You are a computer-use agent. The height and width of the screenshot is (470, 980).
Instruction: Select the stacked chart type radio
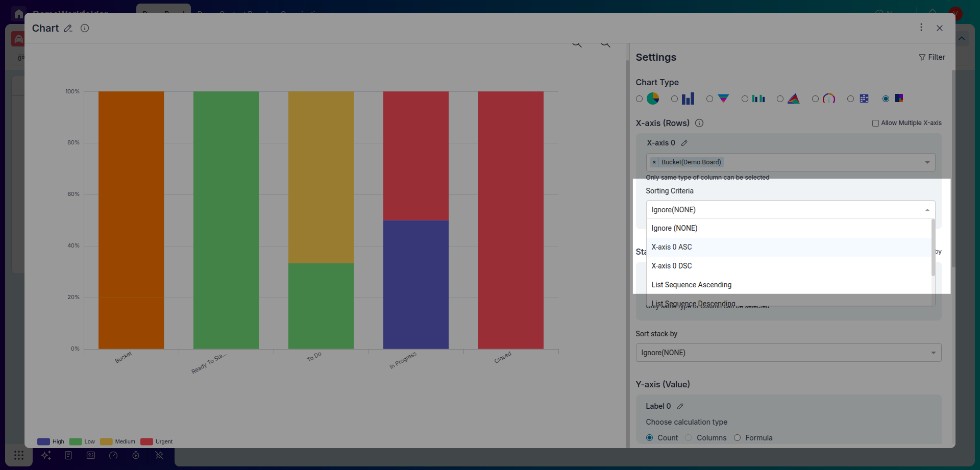coord(886,99)
